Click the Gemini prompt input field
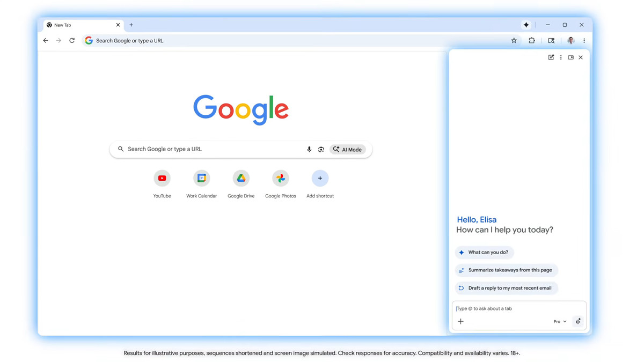Viewport: 644px width, 362px height. (519, 309)
